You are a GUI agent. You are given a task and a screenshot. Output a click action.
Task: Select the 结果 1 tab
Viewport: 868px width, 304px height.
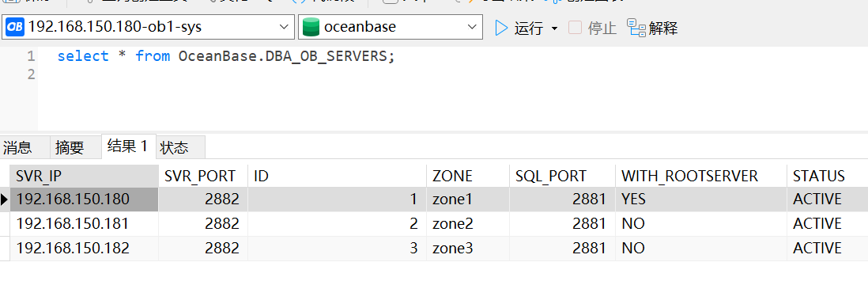click(128, 146)
